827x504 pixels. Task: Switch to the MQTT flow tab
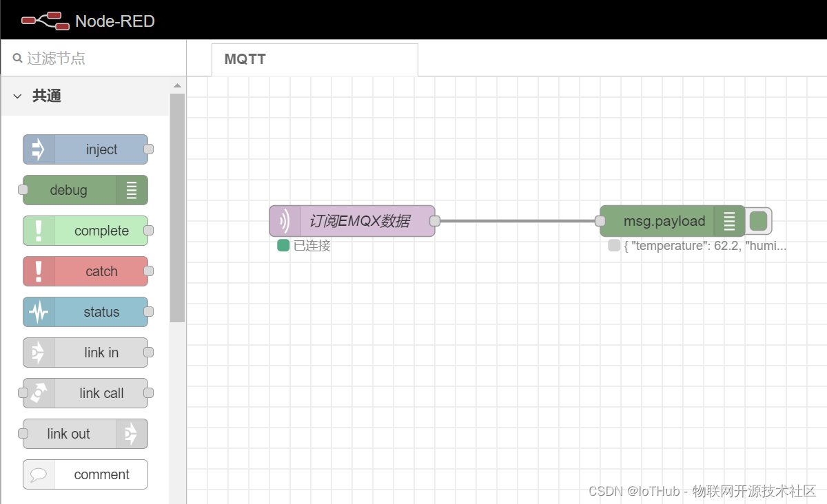(x=314, y=59)
